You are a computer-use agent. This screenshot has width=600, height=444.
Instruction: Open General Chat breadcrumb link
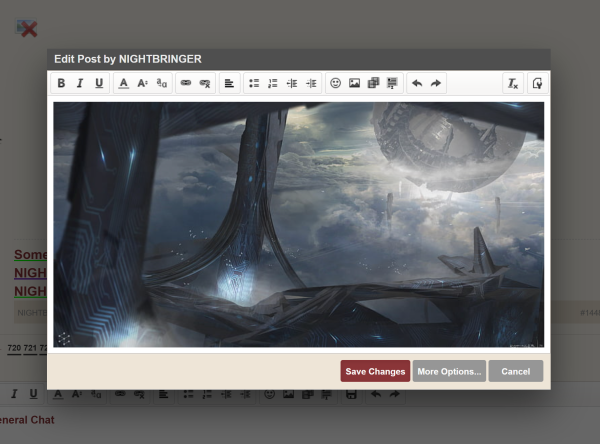(27, 420)
